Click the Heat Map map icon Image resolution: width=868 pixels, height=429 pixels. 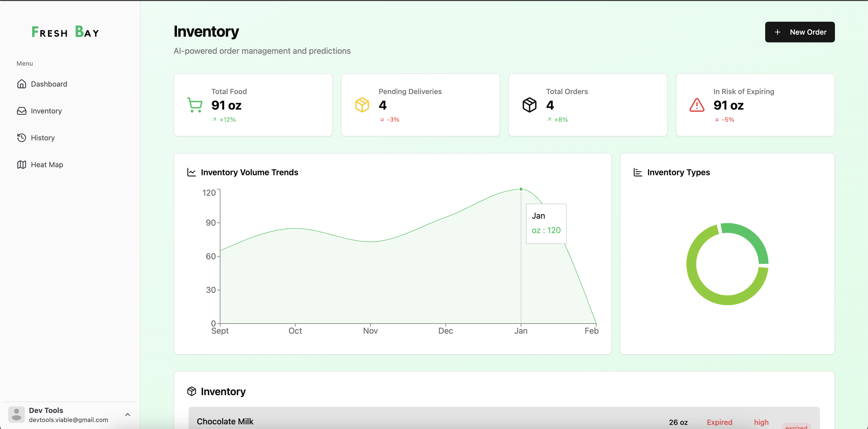[x=21, y=165]
